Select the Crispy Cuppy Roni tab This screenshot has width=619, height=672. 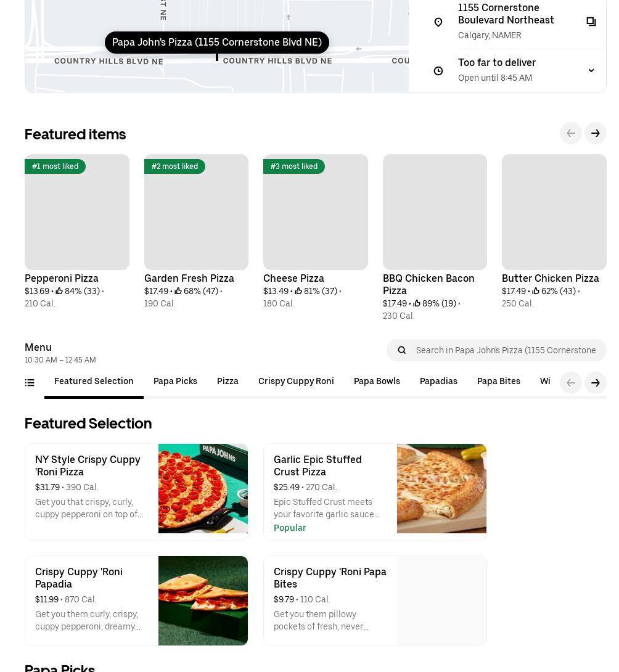[296, 381]
